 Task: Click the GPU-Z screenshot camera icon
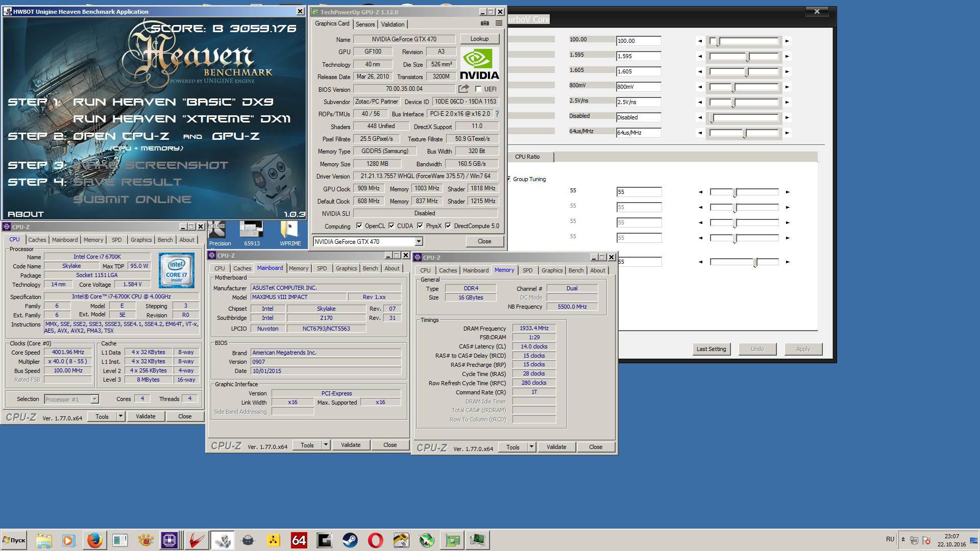tap(484, 23)
